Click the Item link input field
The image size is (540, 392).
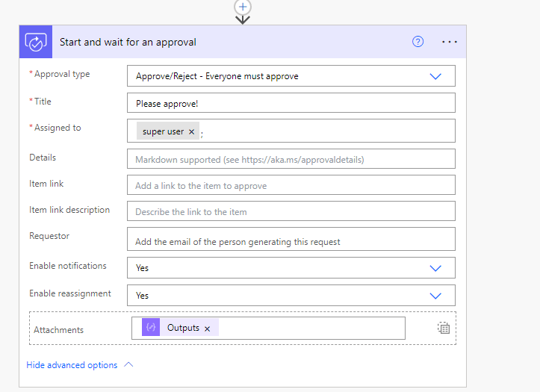(291, 185)
